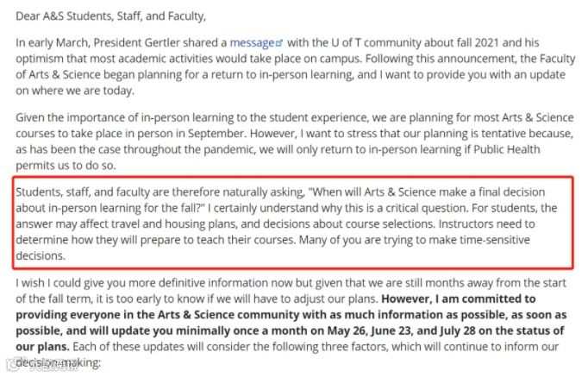
Task: Click inside the red highlighted paragraph box
Action: pyautogui.click(x=293, y=223)
